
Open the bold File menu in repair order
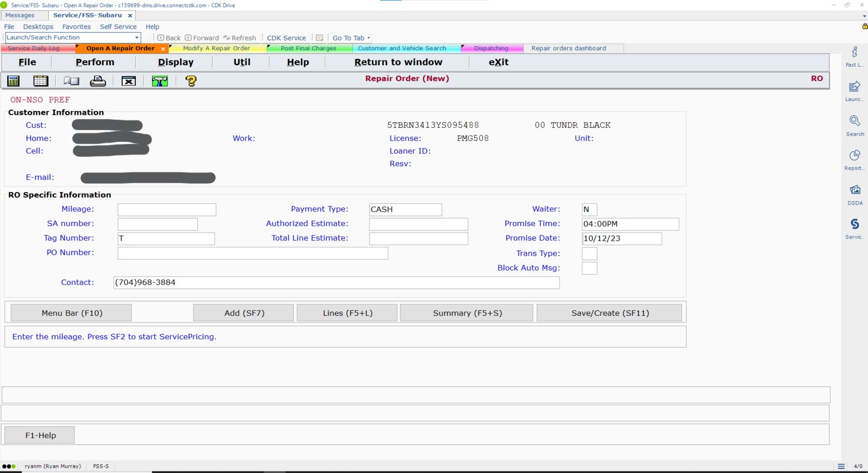27,62
